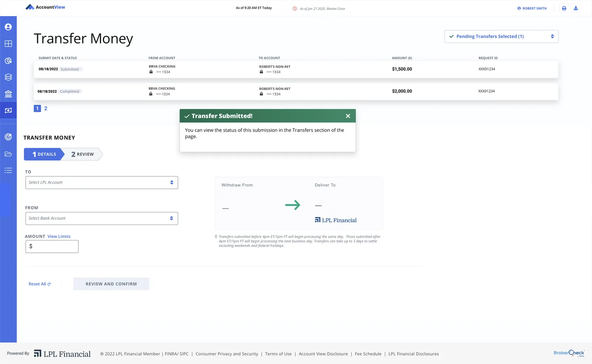Switch to the Review step tab

tap(83, 154)
